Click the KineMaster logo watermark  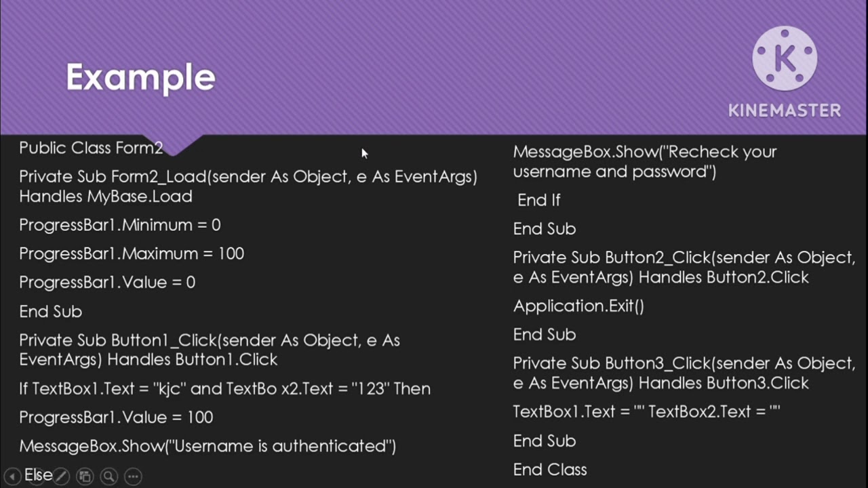[785, 58]
